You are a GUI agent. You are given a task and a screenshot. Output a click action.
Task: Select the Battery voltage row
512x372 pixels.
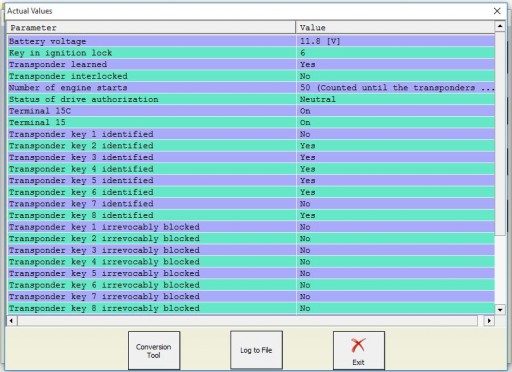251,41
